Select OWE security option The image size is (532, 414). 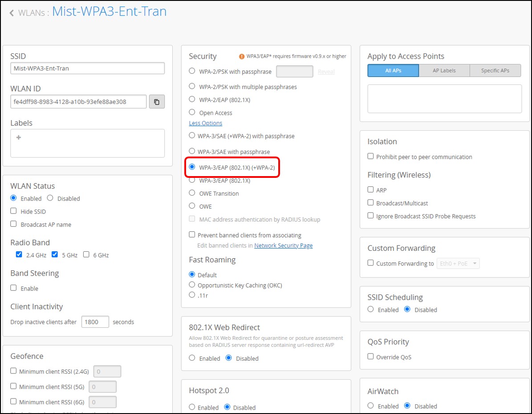click(x=192, y=205)
